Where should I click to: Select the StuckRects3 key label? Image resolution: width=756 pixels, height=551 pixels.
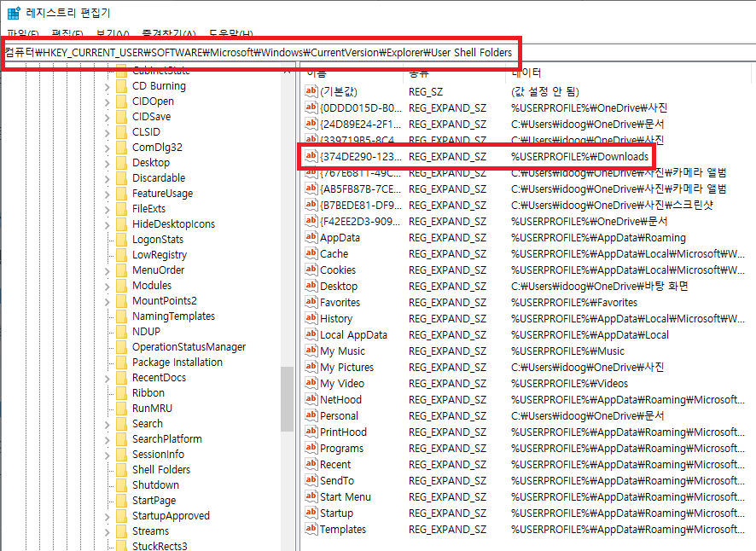tap(160, 546)
